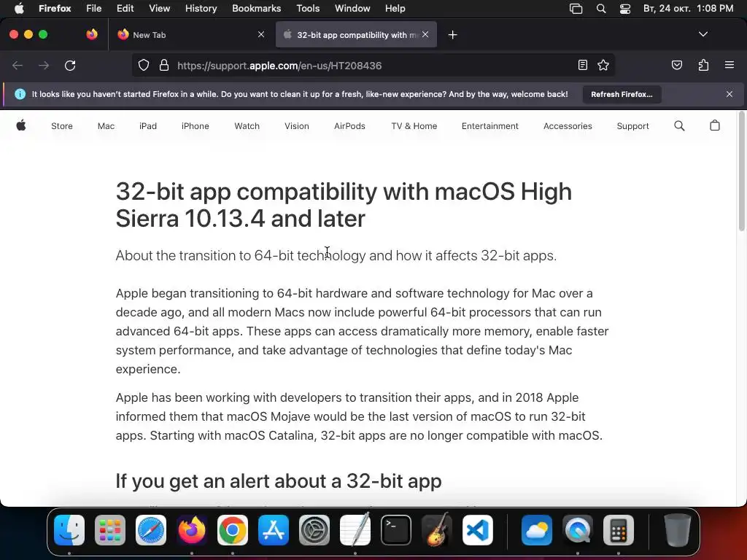Click the screen mirroring icon in the menu bar
747x560 pixels.
(576, 8)
